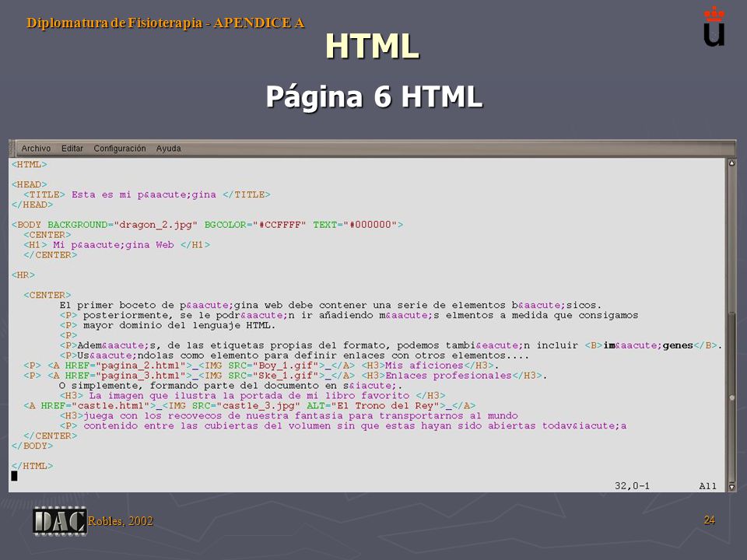Screen dimensions: 747x560
Task: Click the vertical scrollbar thumb
Action: click(731, 397)
